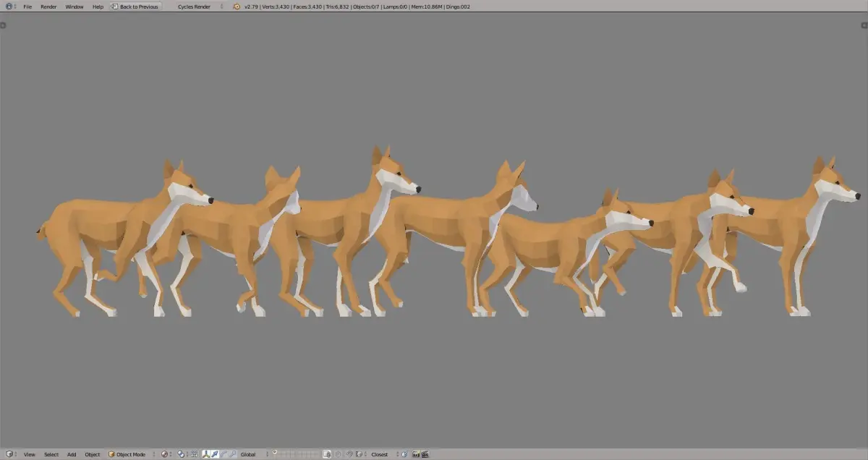868x460 pixels.
Task: Toggle the 3D manipulator widget
Action: click(206, 454)
